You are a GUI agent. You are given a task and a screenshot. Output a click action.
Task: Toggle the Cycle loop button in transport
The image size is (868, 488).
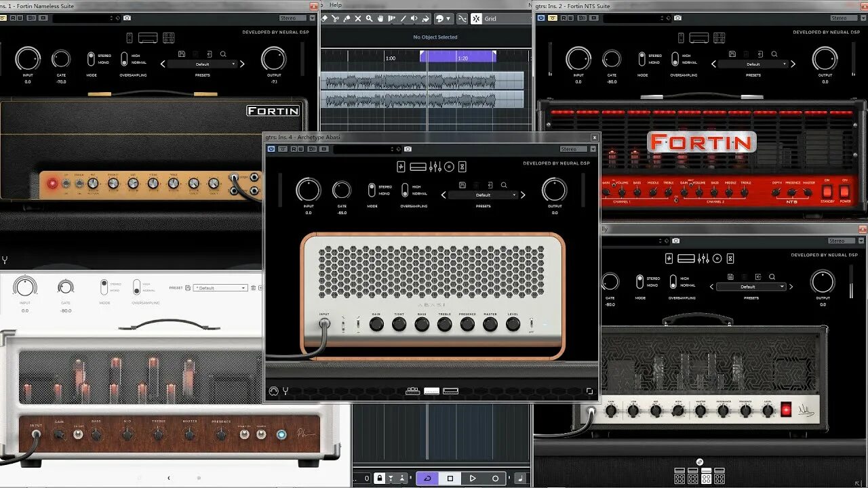[427, 479]
